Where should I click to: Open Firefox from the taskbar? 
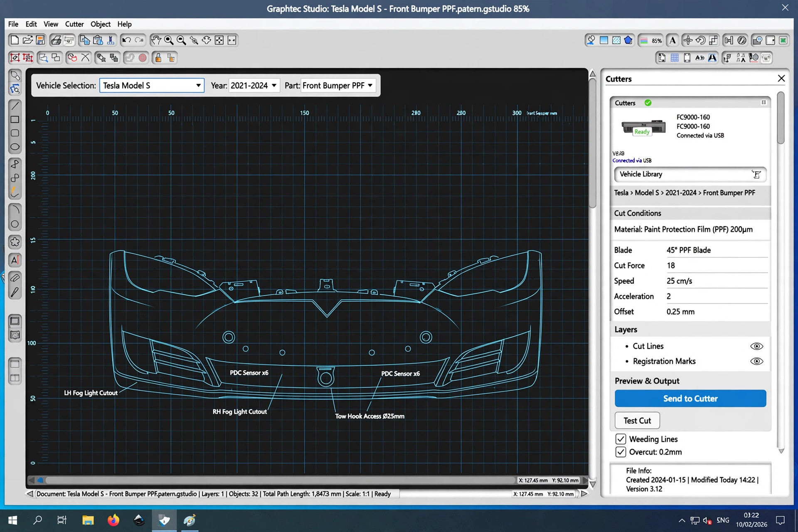point(113,520)
